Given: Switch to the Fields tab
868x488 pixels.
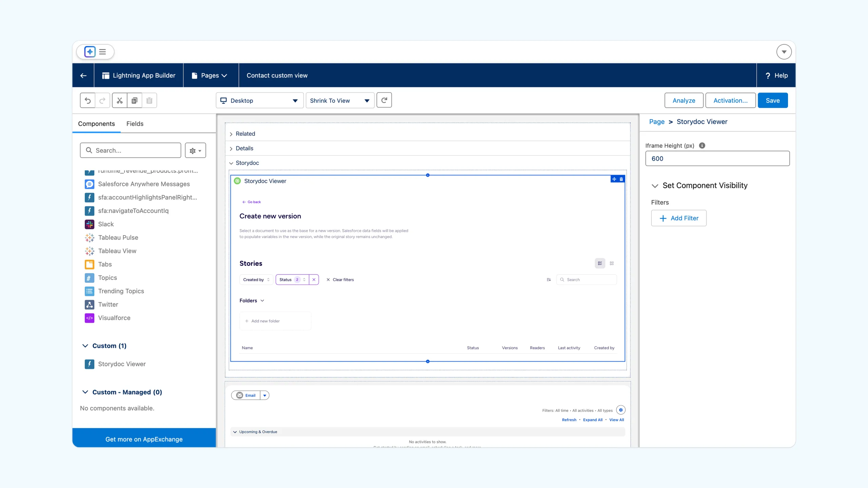Looking at the screenshot, I should point(135,124).
